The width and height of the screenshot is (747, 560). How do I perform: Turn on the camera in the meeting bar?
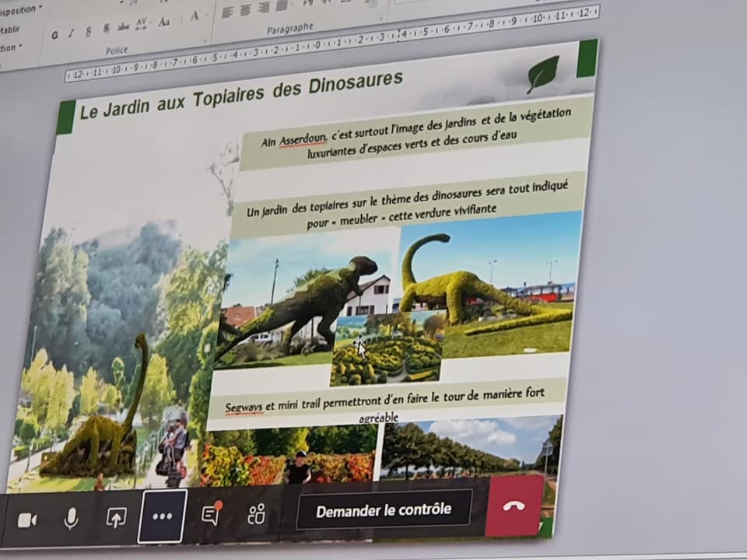(27, 520)
